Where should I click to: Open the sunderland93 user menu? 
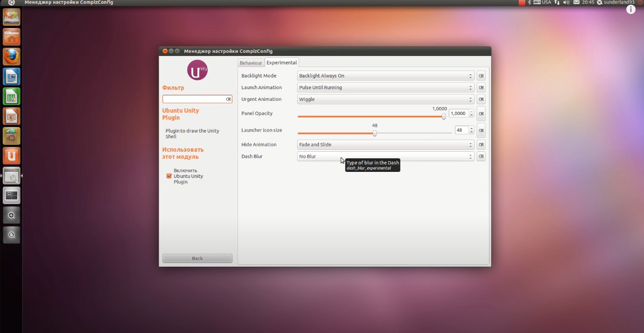tap(616, 2)
